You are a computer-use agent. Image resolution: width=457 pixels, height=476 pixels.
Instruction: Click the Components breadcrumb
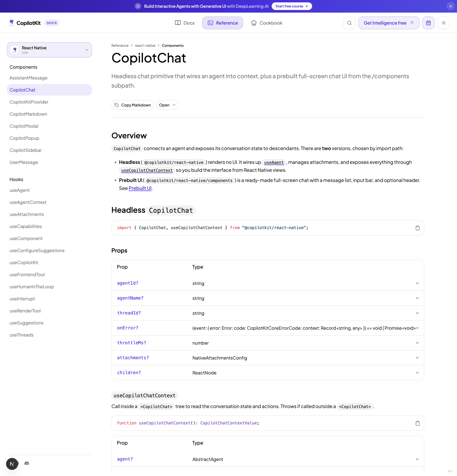click(x=173, y=46)
